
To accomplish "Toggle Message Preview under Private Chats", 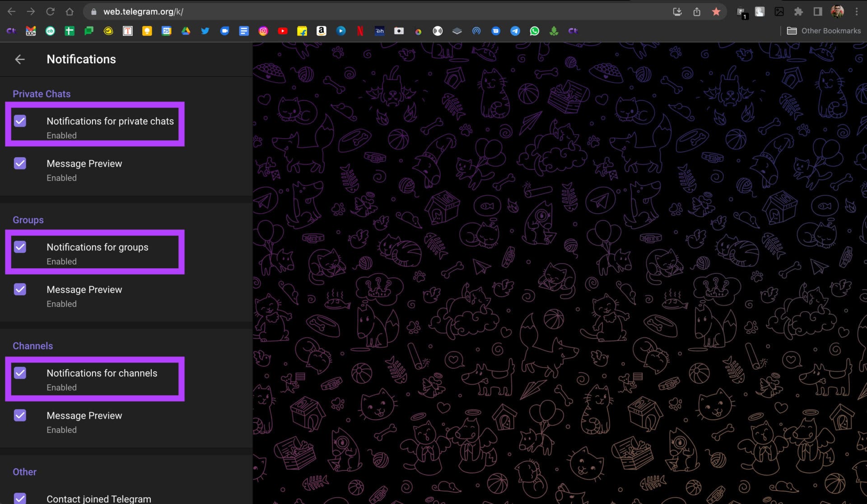I will (20, 163).
